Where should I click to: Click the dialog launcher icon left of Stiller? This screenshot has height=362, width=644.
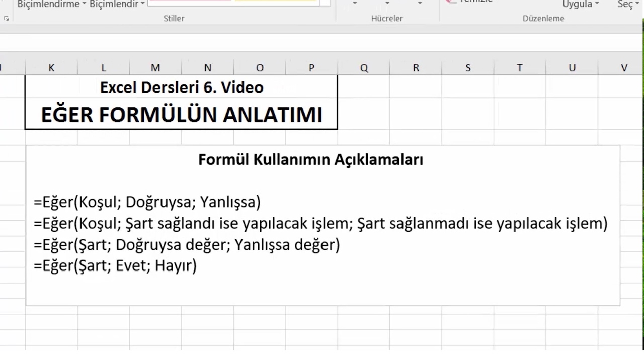pyautogui.click(x=7, y=18)
